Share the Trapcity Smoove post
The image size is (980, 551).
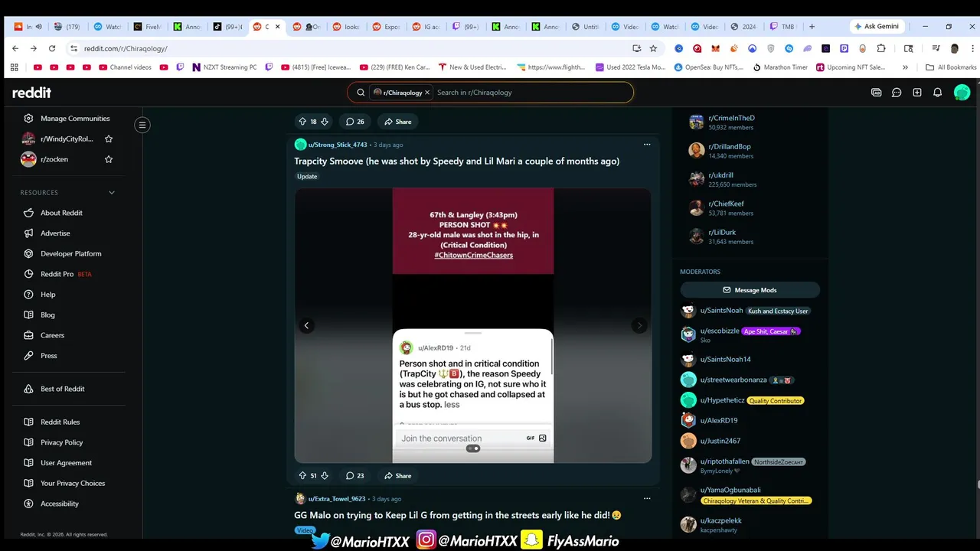(x=398, y=475)
